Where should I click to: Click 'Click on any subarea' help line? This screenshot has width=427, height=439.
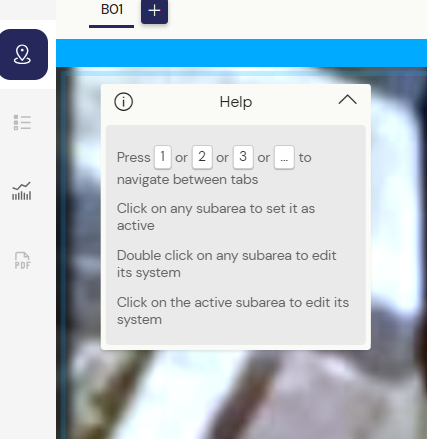click(x=216, y=217)
